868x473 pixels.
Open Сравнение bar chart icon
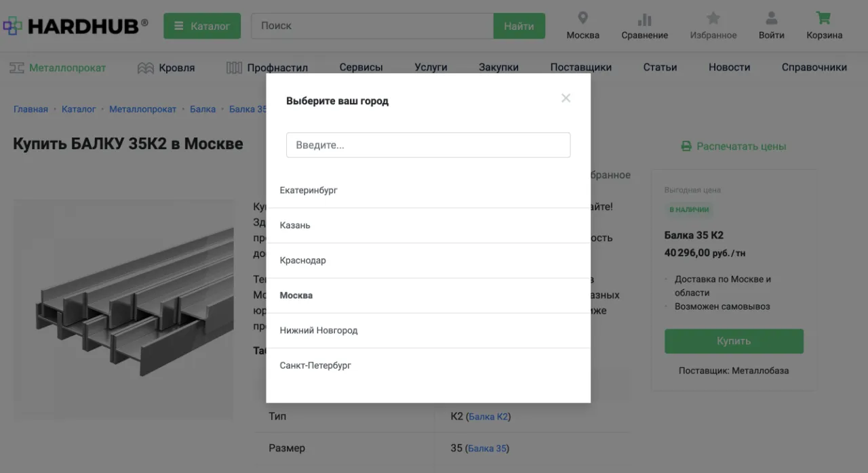pyautogui.click(x=644, y=18)
